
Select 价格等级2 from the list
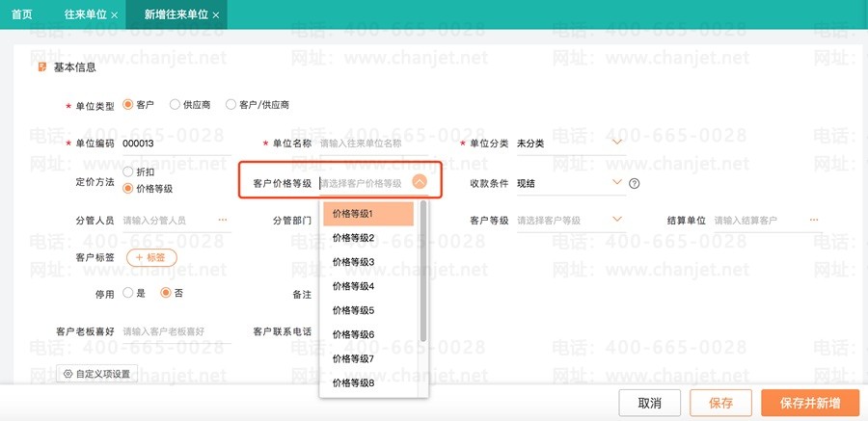coord(368,238)
